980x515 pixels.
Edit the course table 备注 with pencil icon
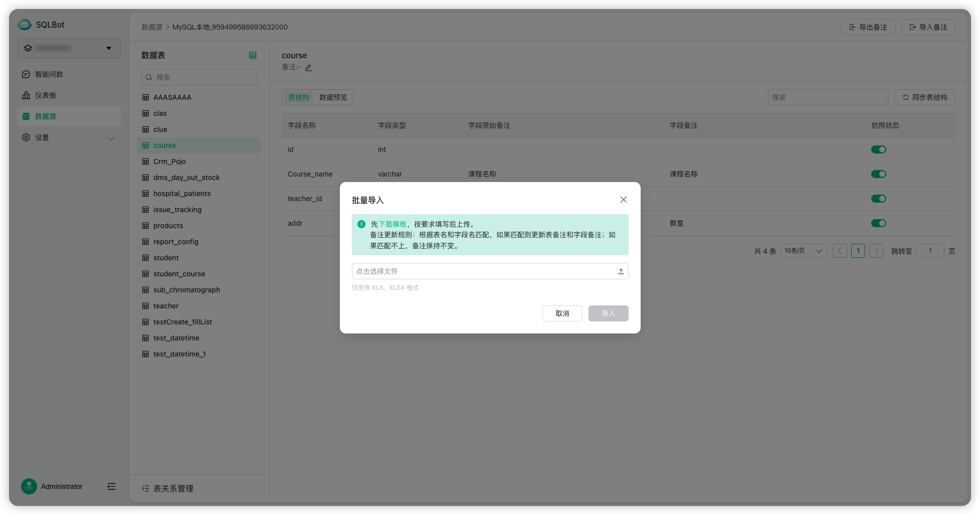pos(308,67)
